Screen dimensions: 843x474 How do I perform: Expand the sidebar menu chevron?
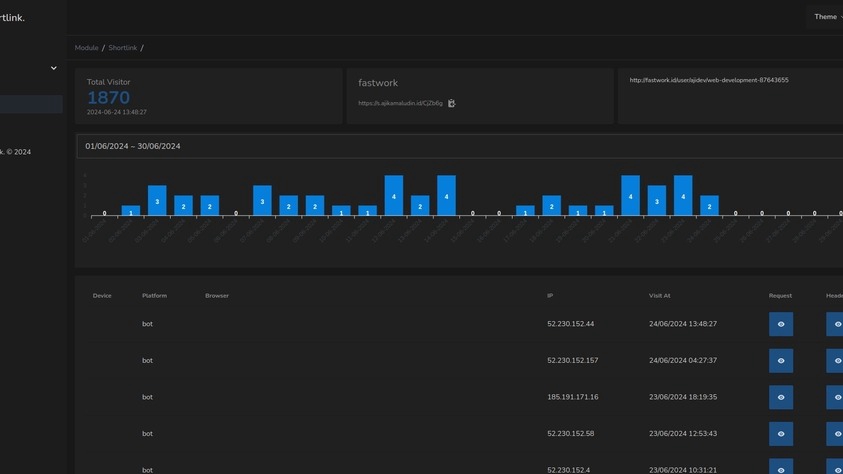point(54,68)
